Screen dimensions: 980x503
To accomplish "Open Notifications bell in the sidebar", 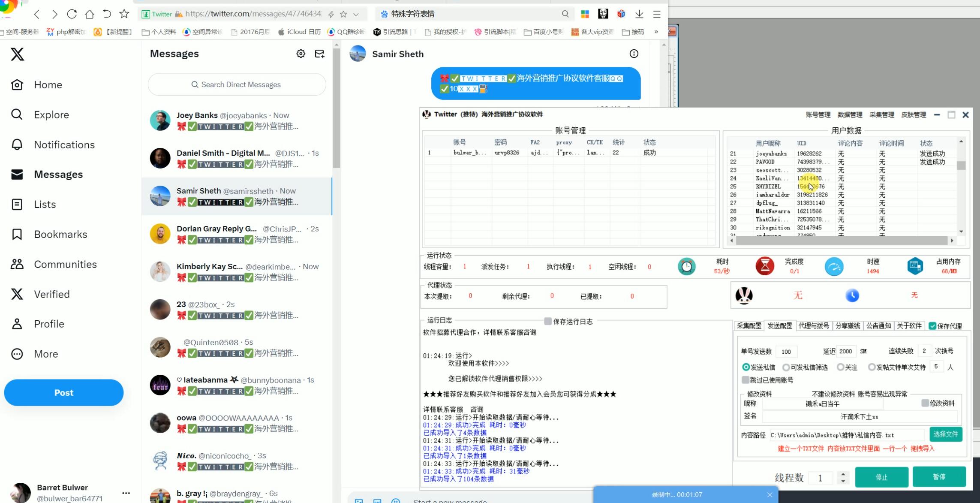I will (17, 145).
